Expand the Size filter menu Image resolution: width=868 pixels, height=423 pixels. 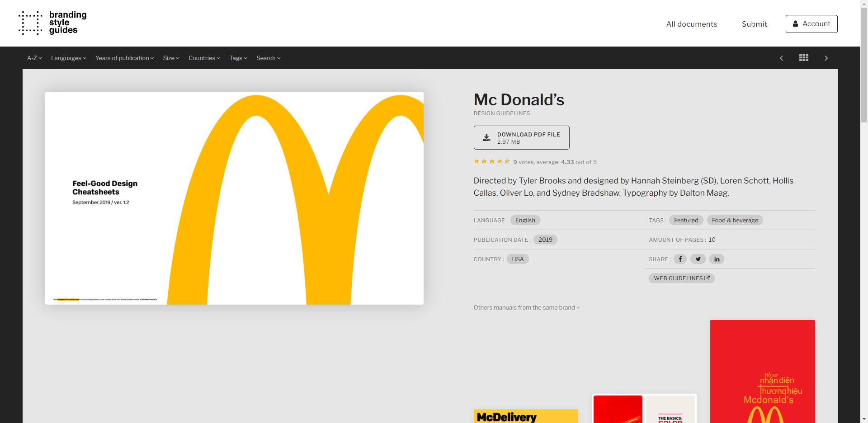(x=171, y=58)
